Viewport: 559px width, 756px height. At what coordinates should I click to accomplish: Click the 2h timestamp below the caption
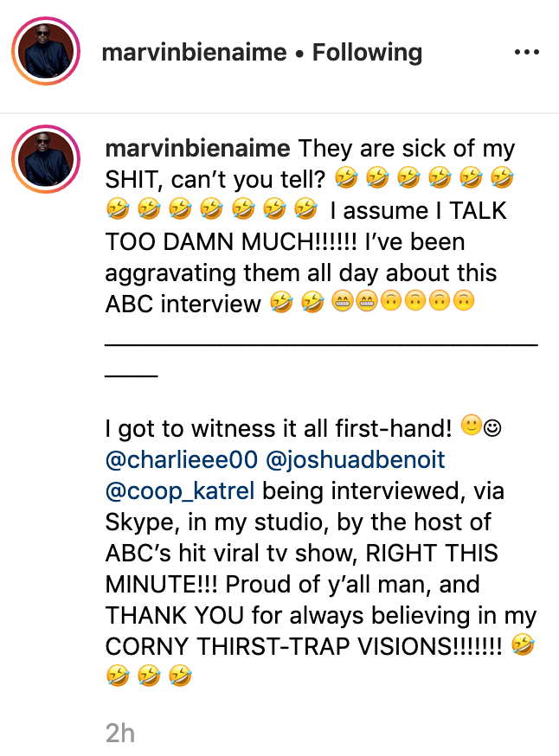pos(120,734)
